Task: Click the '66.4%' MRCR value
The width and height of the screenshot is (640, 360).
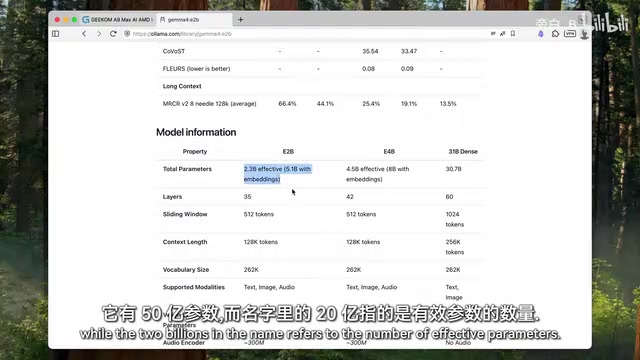Action: click(287, 104)
